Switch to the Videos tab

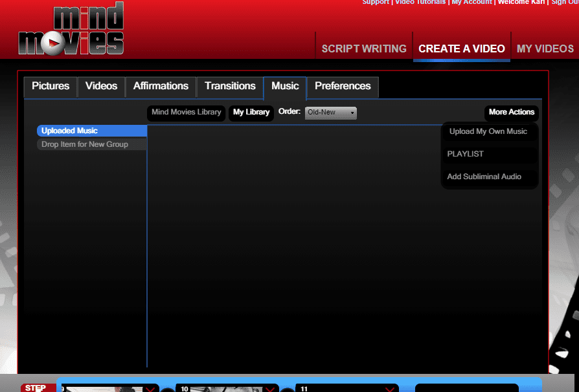[x=101, y=87]
